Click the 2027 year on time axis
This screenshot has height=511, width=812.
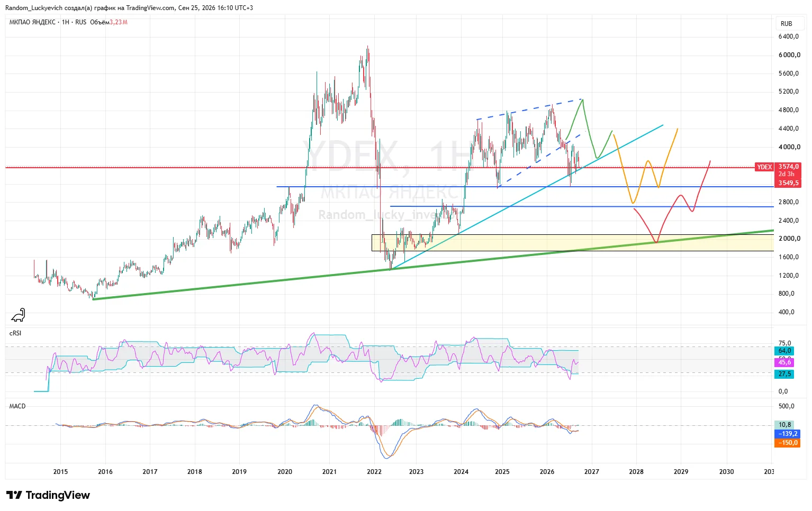click(591, 472)
